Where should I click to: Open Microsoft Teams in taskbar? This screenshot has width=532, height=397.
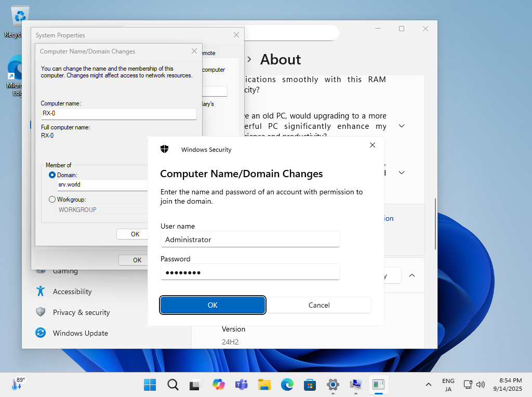(242, 385)
